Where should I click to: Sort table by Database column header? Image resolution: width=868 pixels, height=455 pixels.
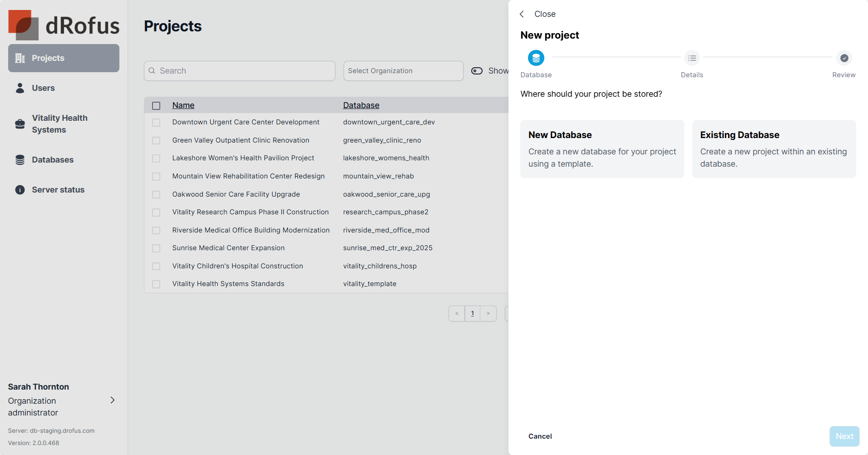[361, 105]
